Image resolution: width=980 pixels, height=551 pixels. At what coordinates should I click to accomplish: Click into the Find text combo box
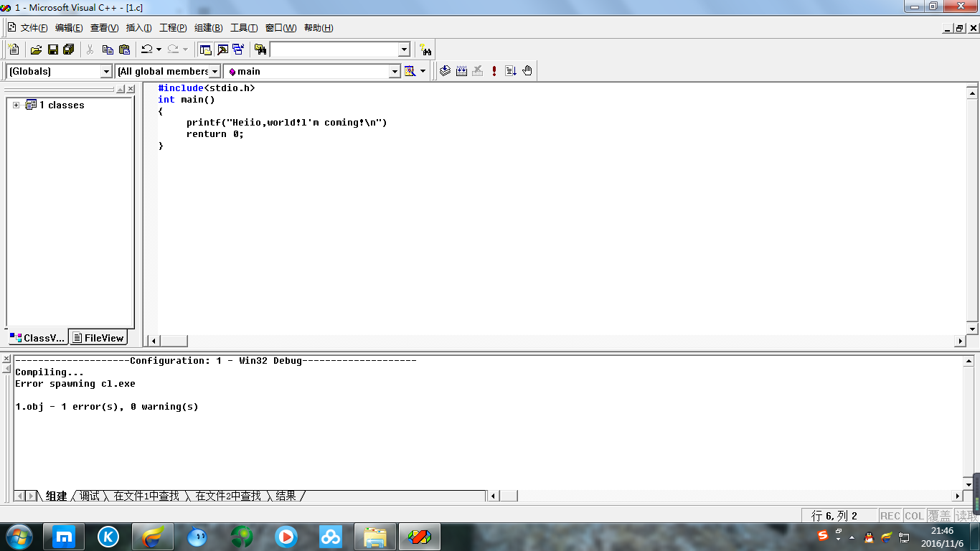click(334, 50)
